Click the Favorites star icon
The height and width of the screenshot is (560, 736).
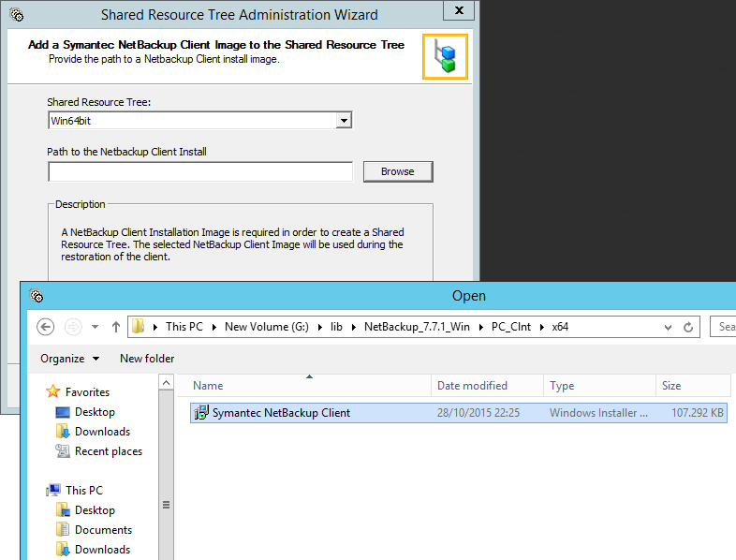coord(53,391)
